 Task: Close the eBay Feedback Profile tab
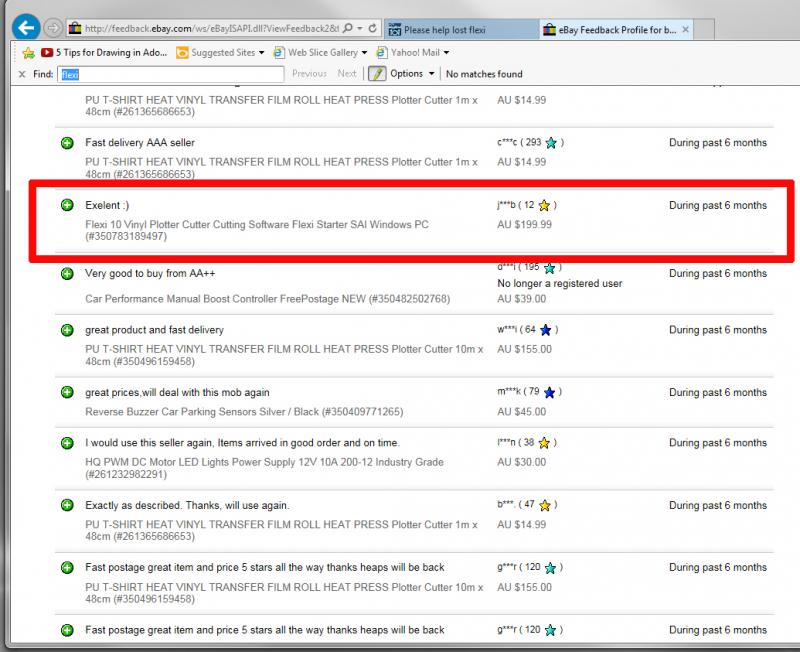(x=686, y=30)
